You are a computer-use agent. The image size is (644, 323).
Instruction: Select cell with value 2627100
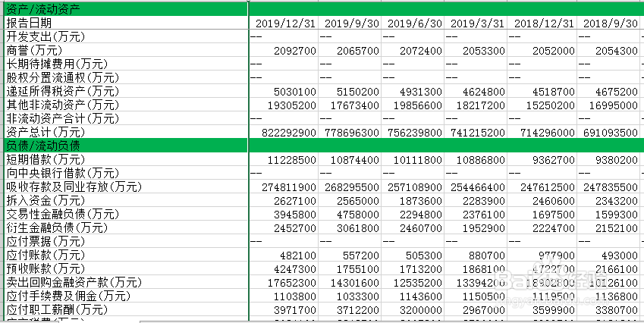click(x=284, y=200)
